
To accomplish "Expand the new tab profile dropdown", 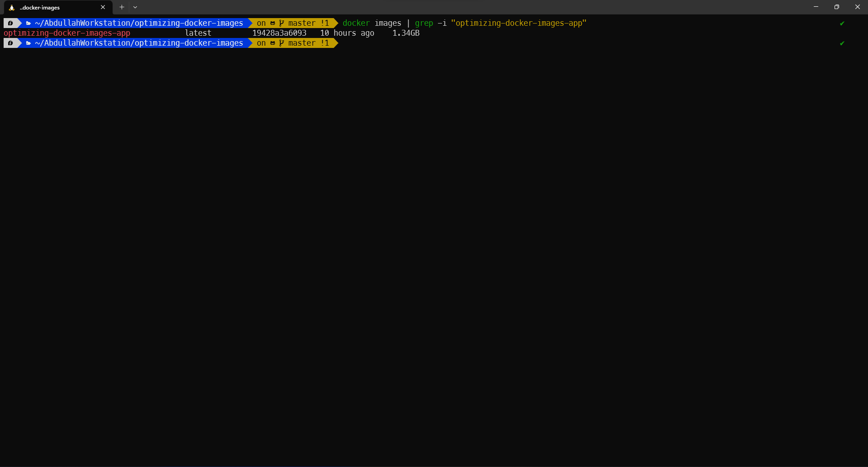I will [135, 7].
